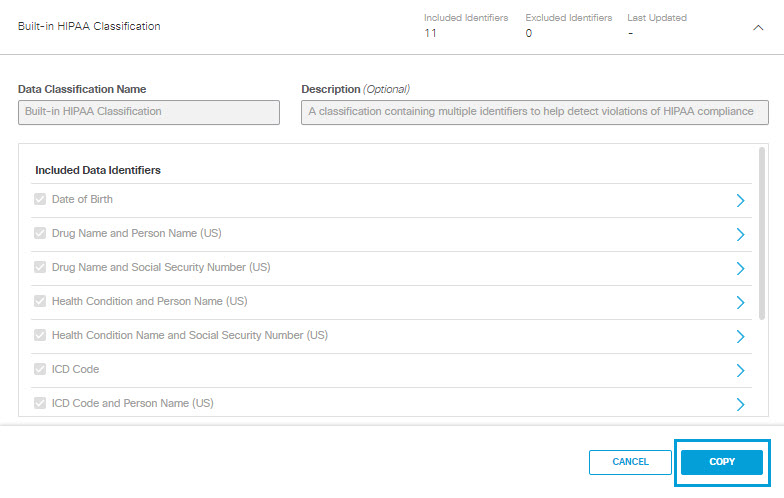Click the COPY button

coord(722,462)
